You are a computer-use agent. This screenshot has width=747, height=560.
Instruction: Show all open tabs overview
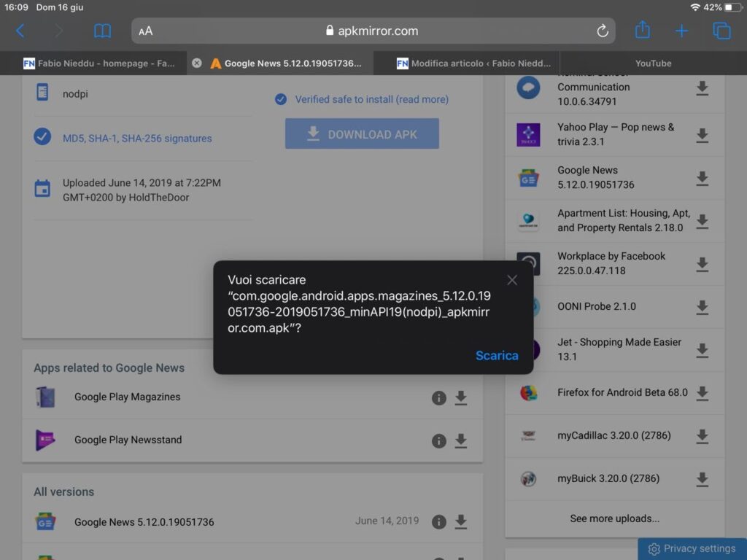pyautogui.click(x=721, y=31)
